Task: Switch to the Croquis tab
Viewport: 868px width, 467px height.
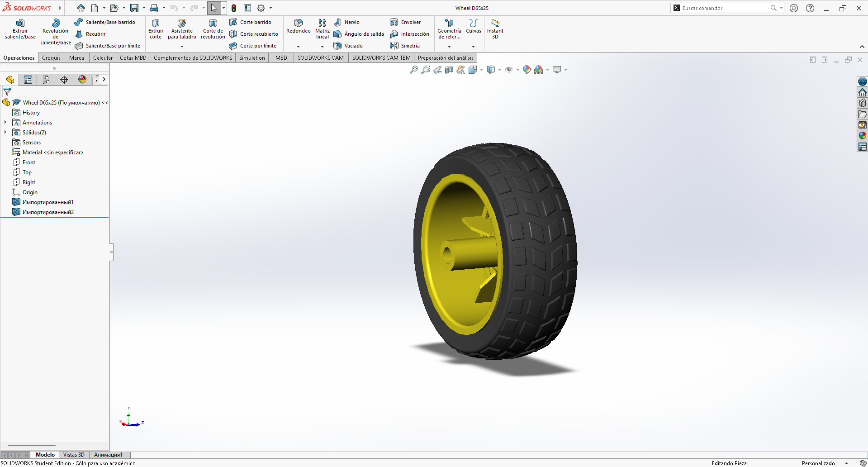Action: point(51,58)
